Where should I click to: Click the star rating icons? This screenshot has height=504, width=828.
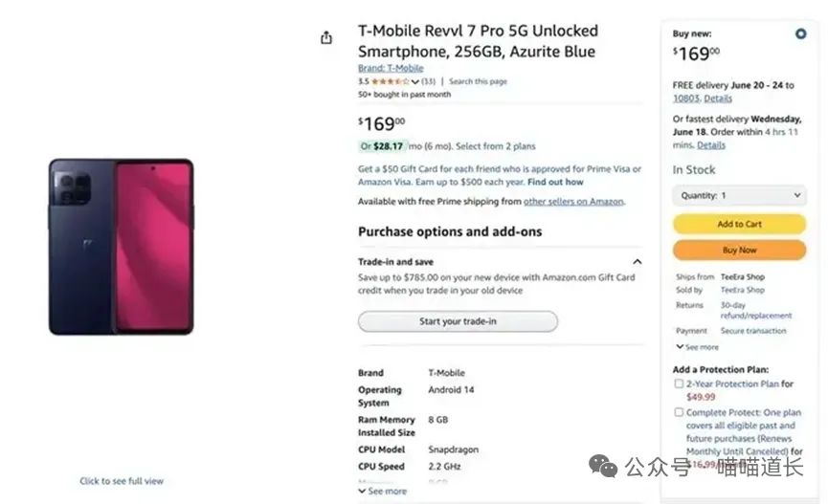(x=390, y=82)
